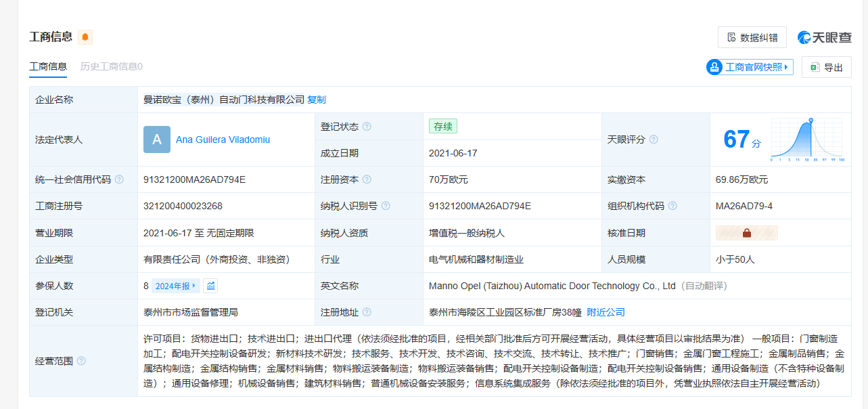The height and width of the screenshot is (409, 868).
Task: Click help icon beside 天眼评分
Action: click(x=654, y=139)
